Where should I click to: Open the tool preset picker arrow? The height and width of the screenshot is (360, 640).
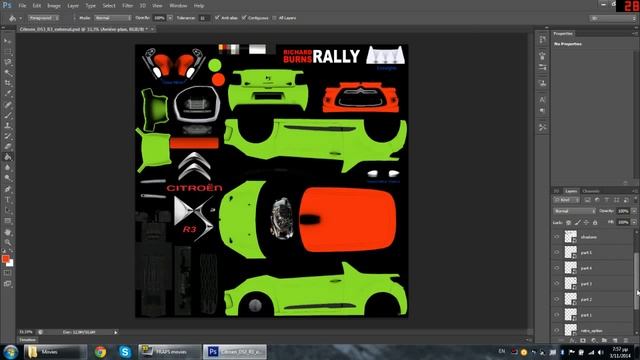pyautogui.click(x=20, y=18)
